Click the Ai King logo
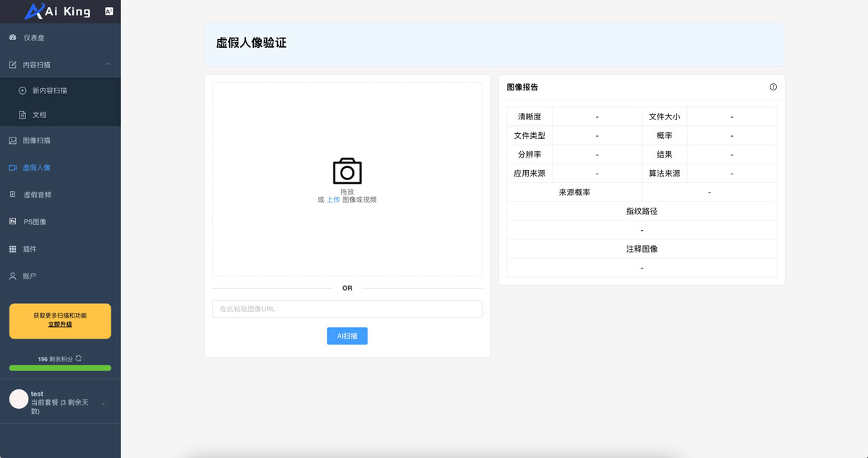Image resolution: width=868 pixels, height=458 pixels. (x=57, y=11)
